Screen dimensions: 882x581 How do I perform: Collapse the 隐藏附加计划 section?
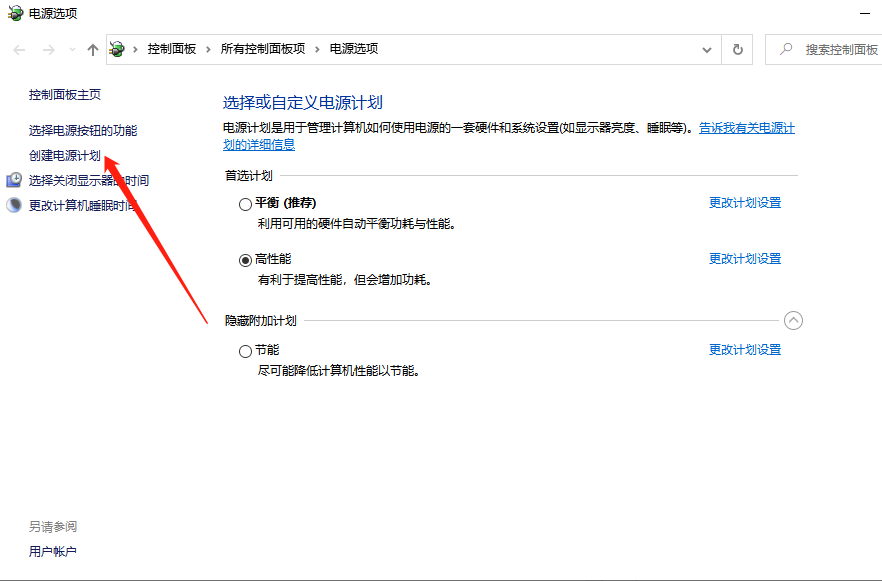tap(794, 320)
